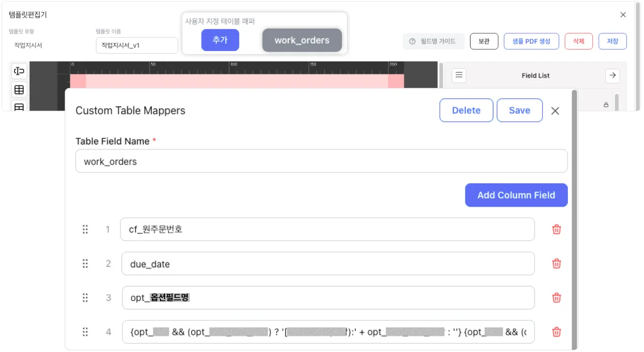Collapse Field List panel with arrow button

pos(612,76)
